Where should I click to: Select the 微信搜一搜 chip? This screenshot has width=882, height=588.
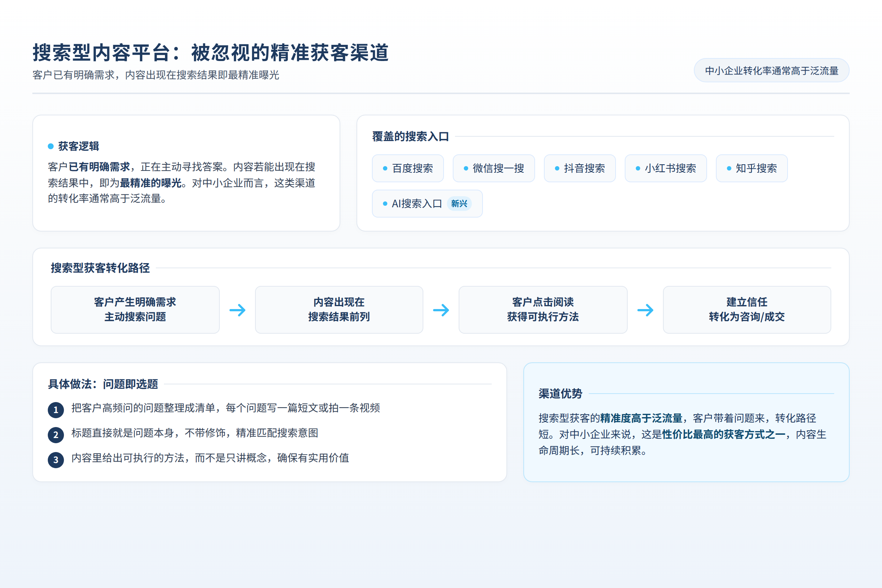click(x=494, y=168)
